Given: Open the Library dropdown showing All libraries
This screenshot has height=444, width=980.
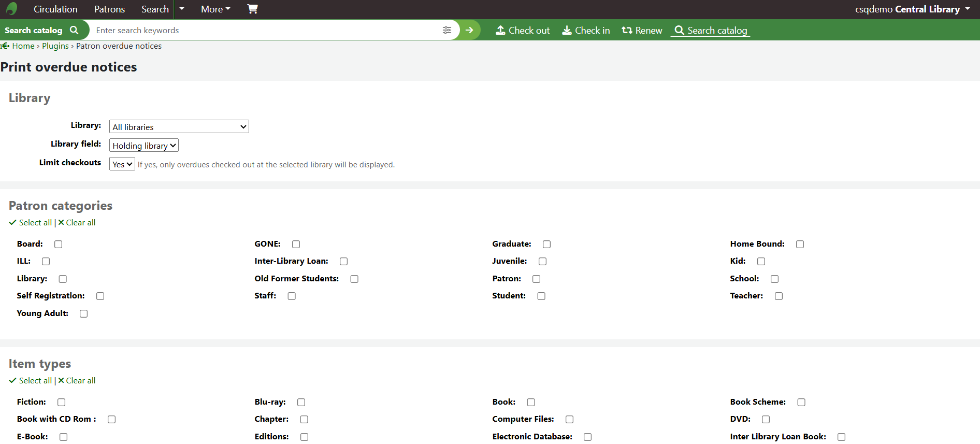Looking at the screenshot, I should coord(179,127).
